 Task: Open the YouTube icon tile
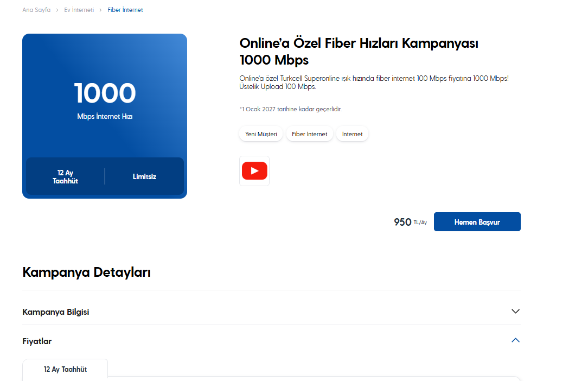[x=254, y=171]
